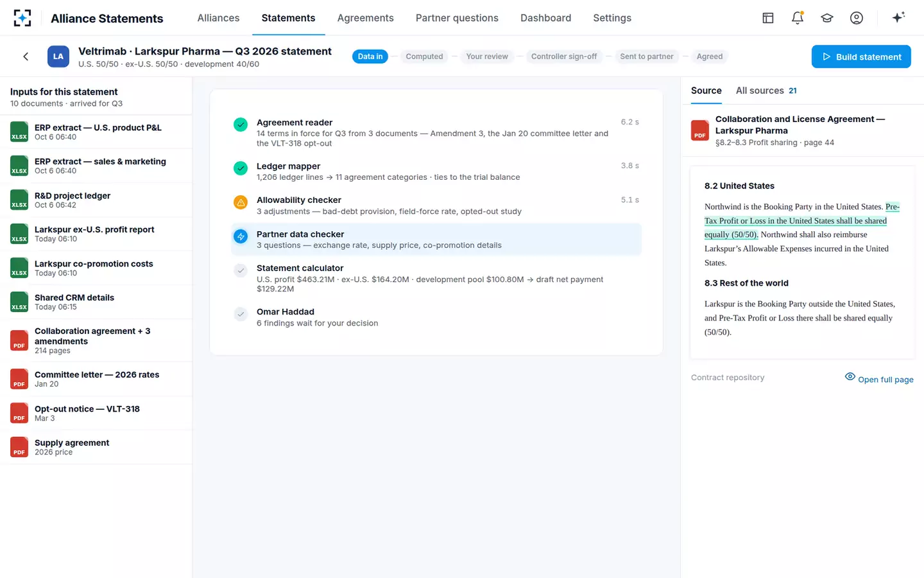Image resolution: width=924 pixels, height=578 pixels.
Task: Open the AI sparkle assistant icon
Action: tap(898, 17)
